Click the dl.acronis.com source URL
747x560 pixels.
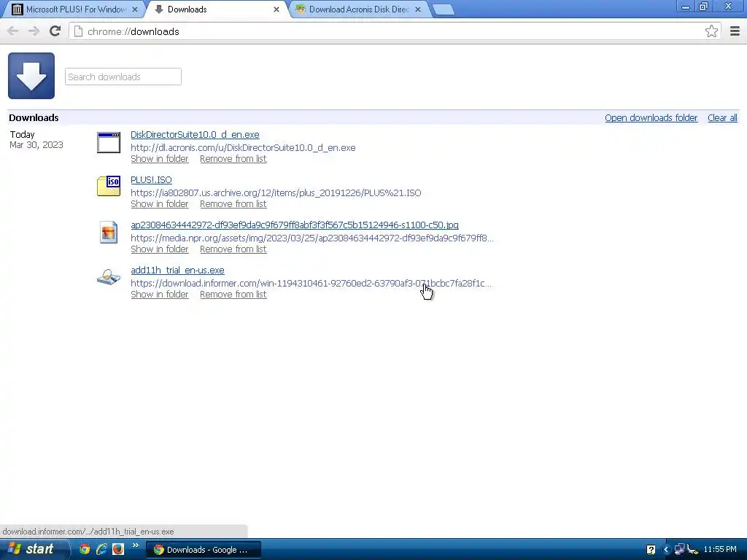pos(243,147)
